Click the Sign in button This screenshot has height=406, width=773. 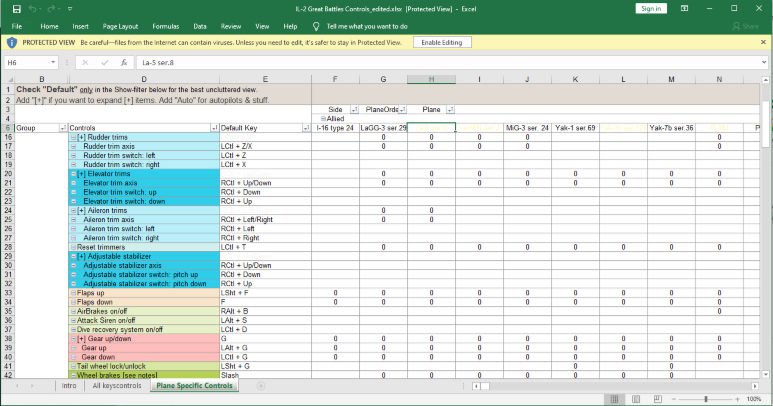pyautogui.click(x=651, y=8)
